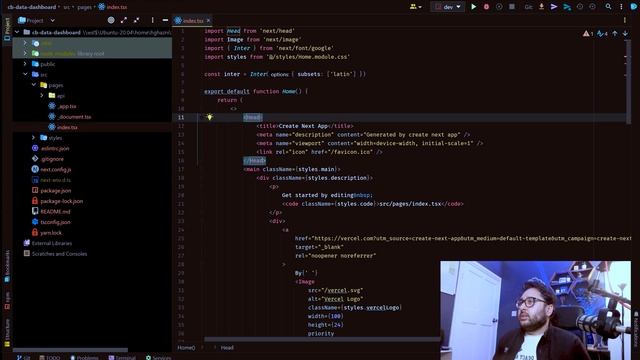Image resolution: width=640 pixels, height=360 pixels.
Task: Open _app.tsx in project tree
Action: [62, 106]
